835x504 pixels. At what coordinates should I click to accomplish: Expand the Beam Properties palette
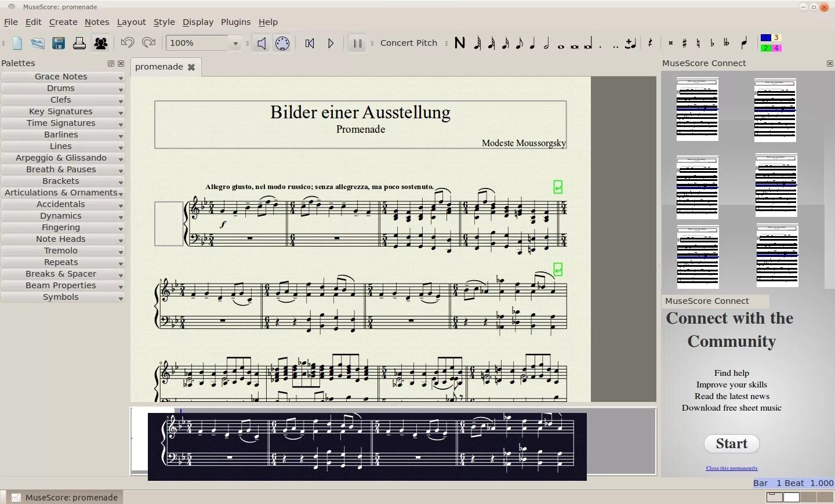[x=63, y=285]
